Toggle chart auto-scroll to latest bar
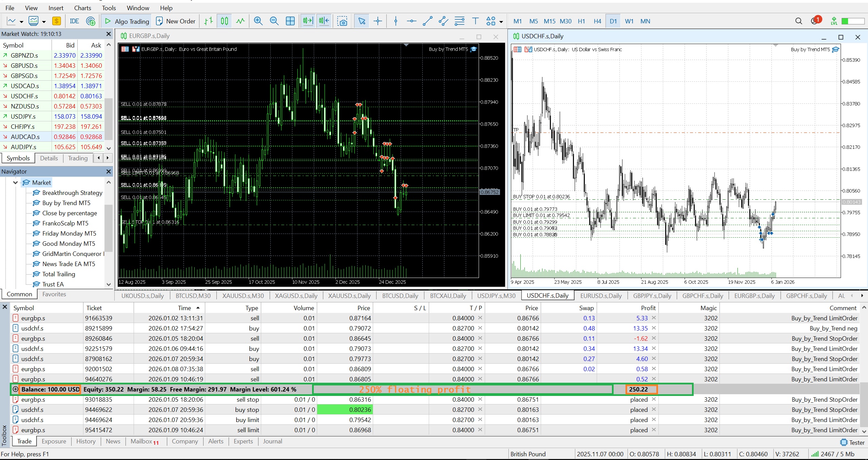Screen dimensions: 868x460 tap(308, 21)
